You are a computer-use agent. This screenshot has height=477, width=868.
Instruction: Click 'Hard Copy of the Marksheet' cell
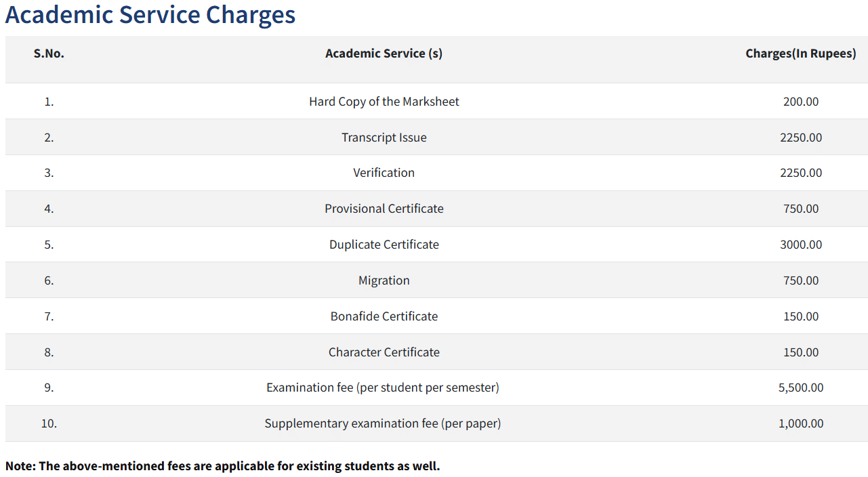pos(384,102)
